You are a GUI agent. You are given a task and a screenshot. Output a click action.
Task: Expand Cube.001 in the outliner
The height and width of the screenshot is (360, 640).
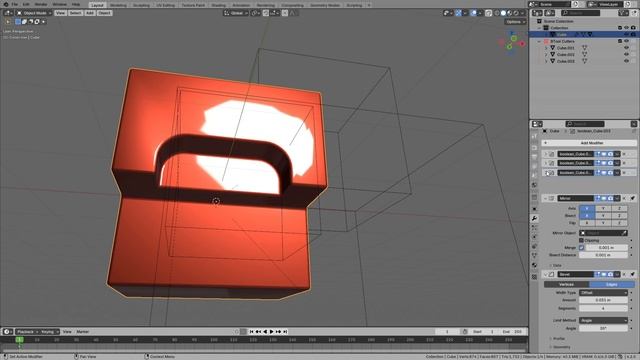tap(546, 48)
